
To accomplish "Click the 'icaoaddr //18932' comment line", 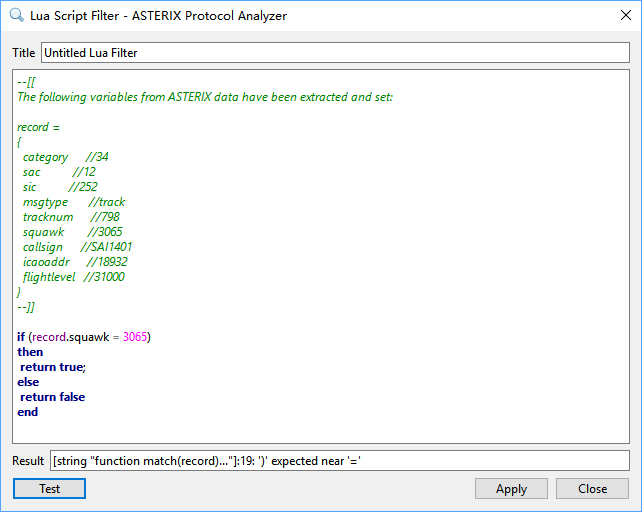I will point(75,262).
